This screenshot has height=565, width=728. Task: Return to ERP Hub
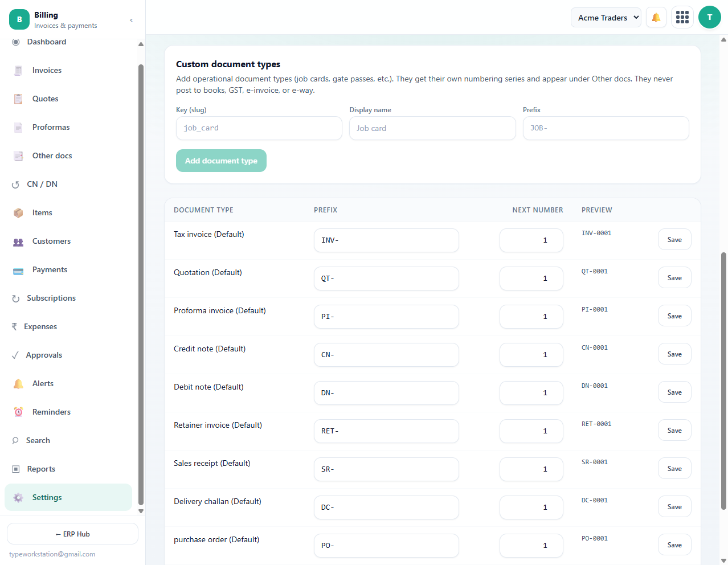coord(72,534)
